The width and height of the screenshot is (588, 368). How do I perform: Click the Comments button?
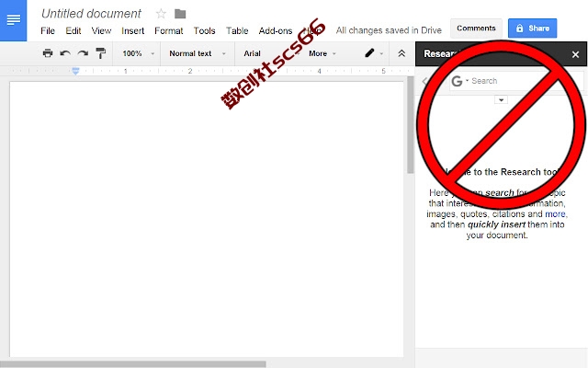click(x=476, y=29)
